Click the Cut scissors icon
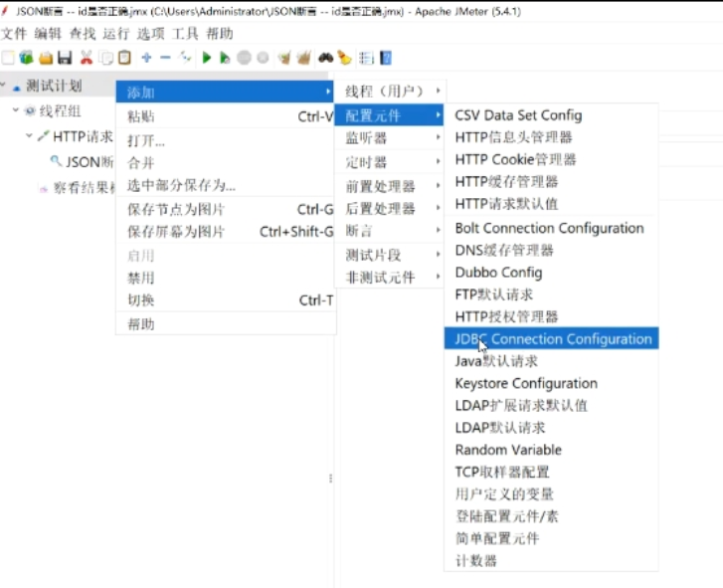This screenshot has width=723, height=588. (86, 58)
